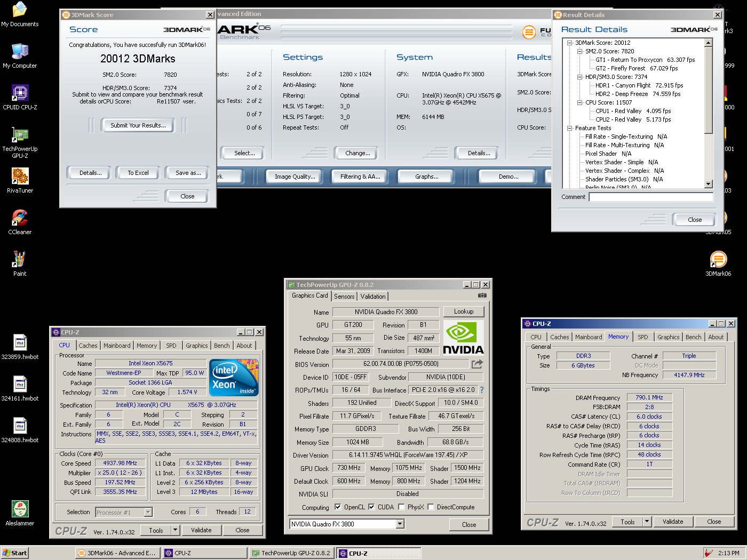Switch to Mainboard tab in left CPU-Z window
Viewport: 747px width, 560px height.
coord(117,346)
